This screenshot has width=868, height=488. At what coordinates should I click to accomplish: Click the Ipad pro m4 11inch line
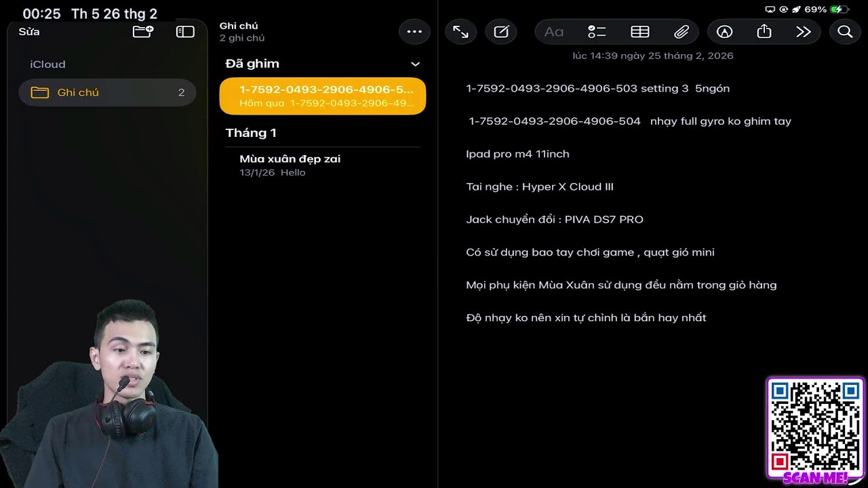coord(517,154)
